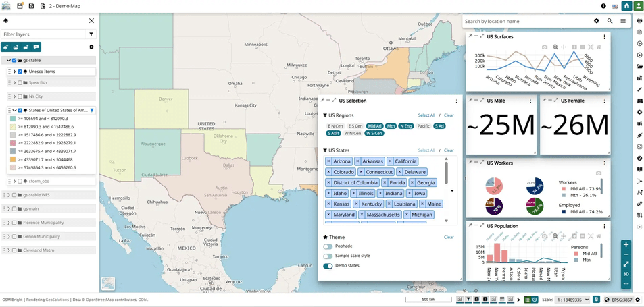This screenshot has width=644, height=307.
Task: Enable the storm_obs layer checkbox
Action: [20, 181]
